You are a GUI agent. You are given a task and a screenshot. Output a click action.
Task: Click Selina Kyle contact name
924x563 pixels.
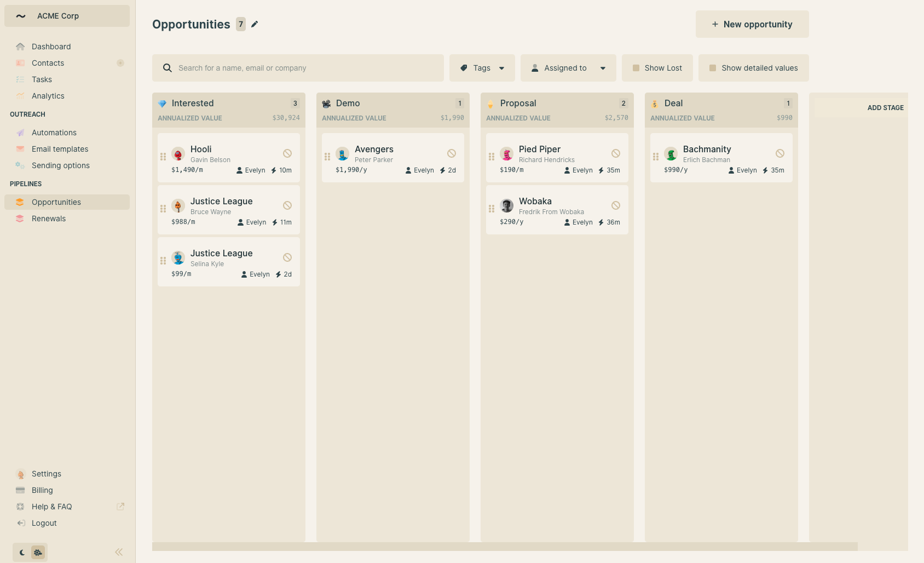pos(207,264)
